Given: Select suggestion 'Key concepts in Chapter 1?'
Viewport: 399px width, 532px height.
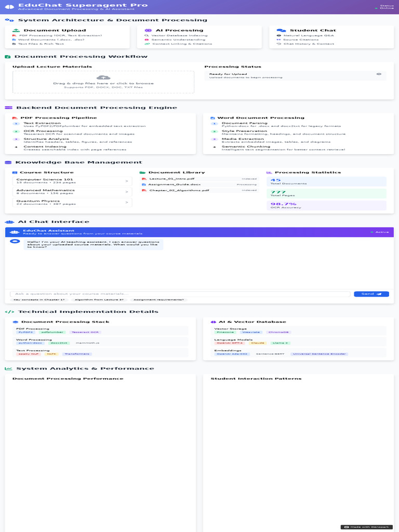Looking at the screenshot, I should pyautogui.click(x=39, y=300).
